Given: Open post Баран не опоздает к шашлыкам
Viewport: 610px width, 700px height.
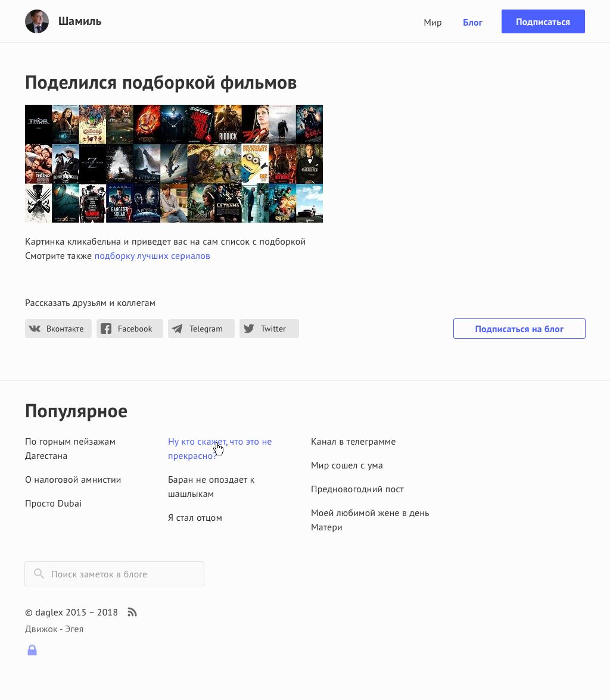Looking at the screenshot, I should pos(211,487).
